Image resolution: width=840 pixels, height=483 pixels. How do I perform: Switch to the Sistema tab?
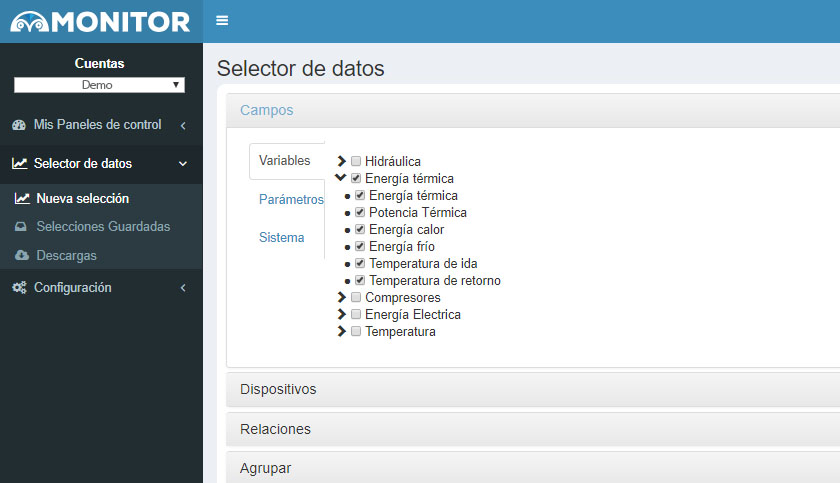281,237
